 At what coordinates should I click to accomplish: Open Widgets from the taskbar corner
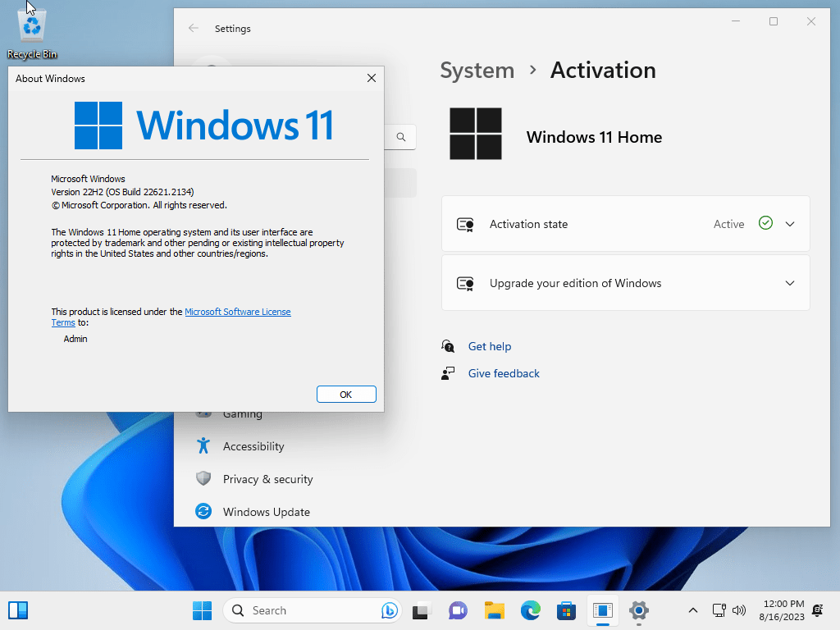tap(18, 610)
